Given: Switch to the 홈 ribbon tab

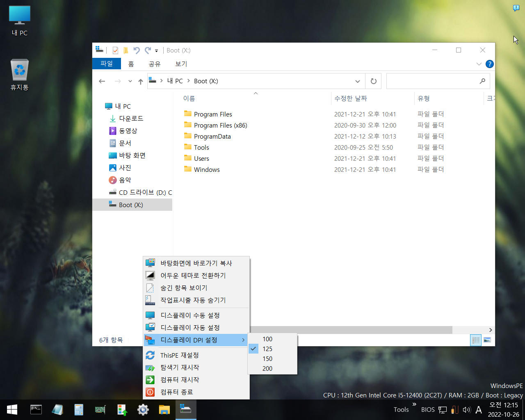Looking at the screenshot, I should click(131, 64).
